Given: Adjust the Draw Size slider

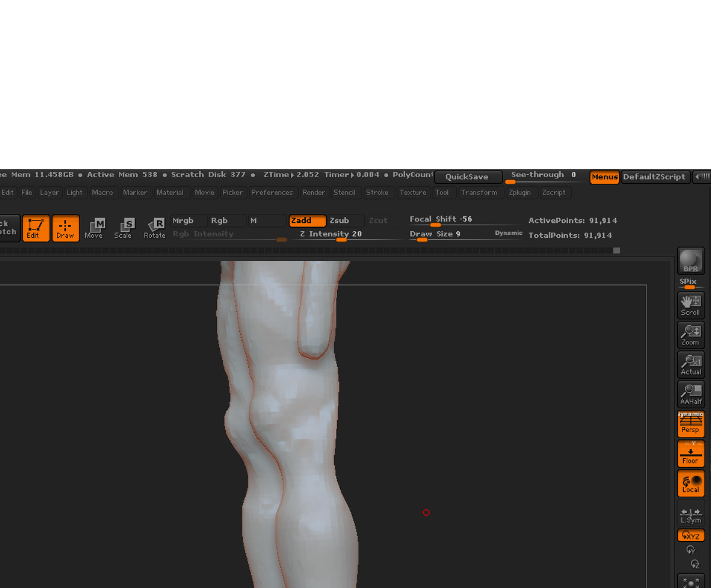Looking at the screenshot, I should pyautogui.click(x=450, y=235).
